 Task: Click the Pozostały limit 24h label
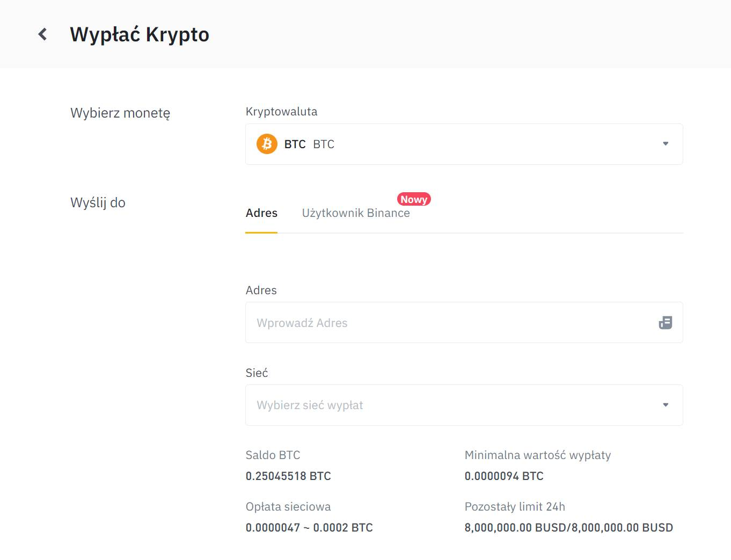[x=515, y=507]
